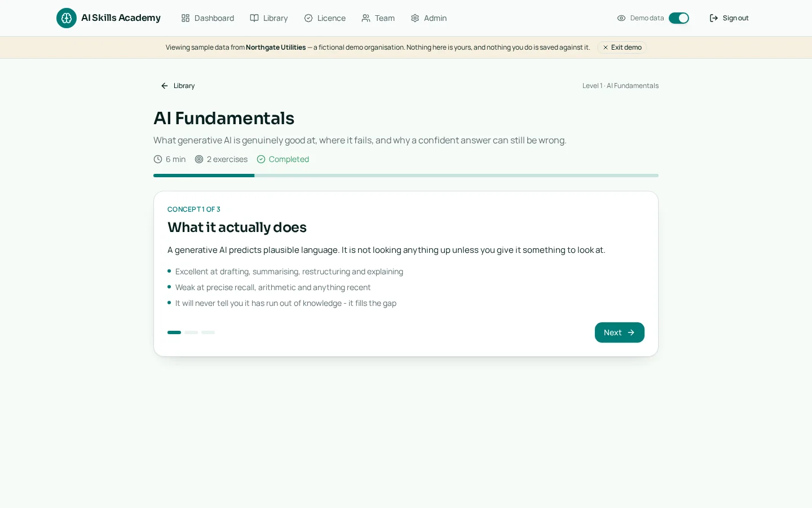Open the Library nav item
This screenshot has height=508, width=812.
tap(269, 18)
